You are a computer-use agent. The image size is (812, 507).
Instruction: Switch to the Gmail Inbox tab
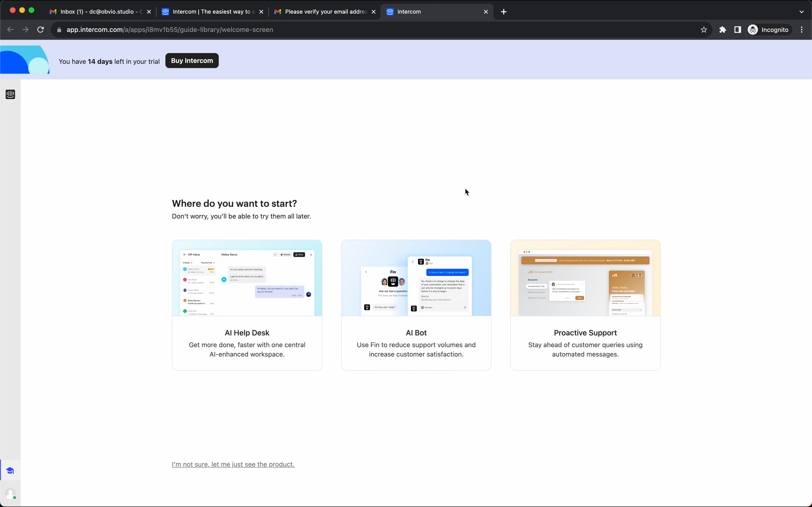pyautogui.click(x=97, y=12)
